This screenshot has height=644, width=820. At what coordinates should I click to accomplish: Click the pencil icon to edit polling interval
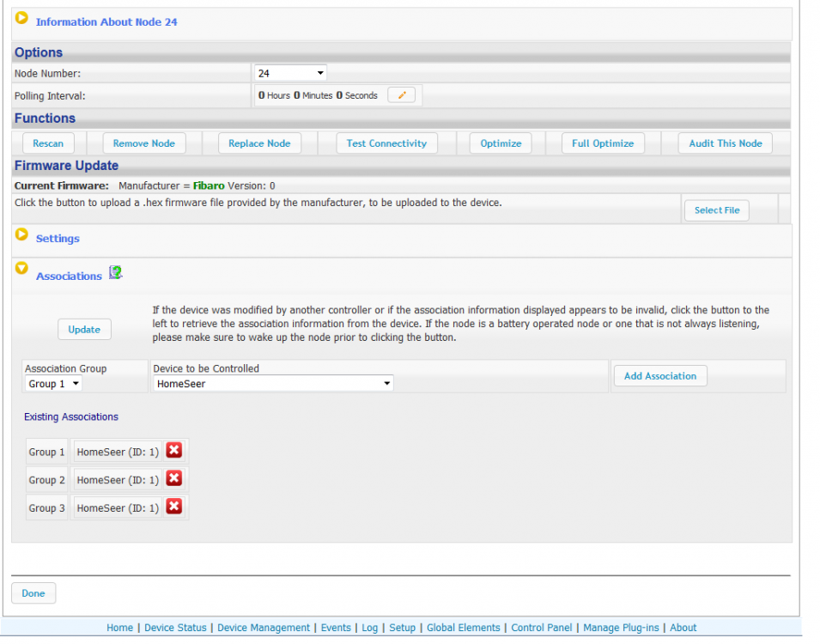point(401,95)
